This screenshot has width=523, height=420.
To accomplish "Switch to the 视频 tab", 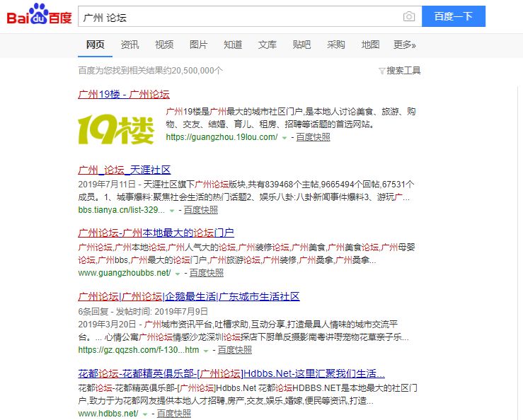I will click(164, 45).
